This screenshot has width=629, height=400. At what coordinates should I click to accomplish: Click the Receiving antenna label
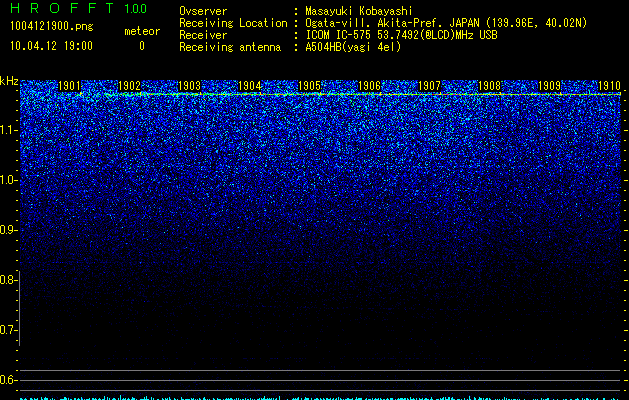tap(230, 47)
